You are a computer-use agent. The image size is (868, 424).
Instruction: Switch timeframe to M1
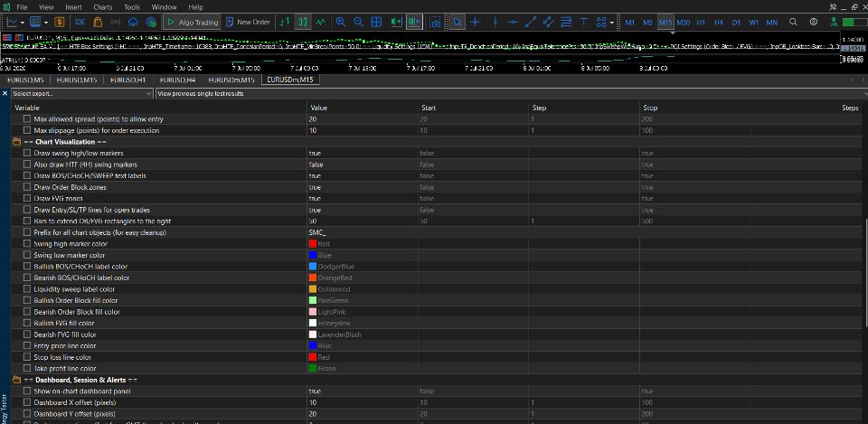(630, 22)
